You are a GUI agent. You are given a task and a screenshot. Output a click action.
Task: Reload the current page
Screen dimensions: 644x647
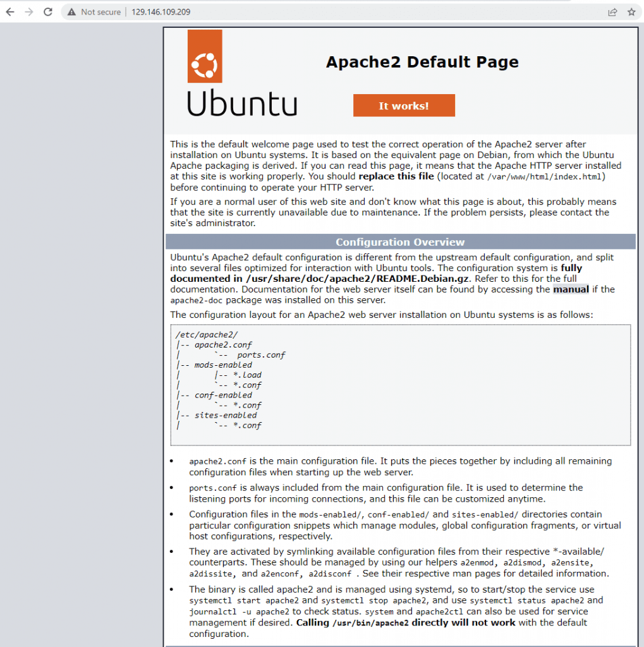click(48, 12)
